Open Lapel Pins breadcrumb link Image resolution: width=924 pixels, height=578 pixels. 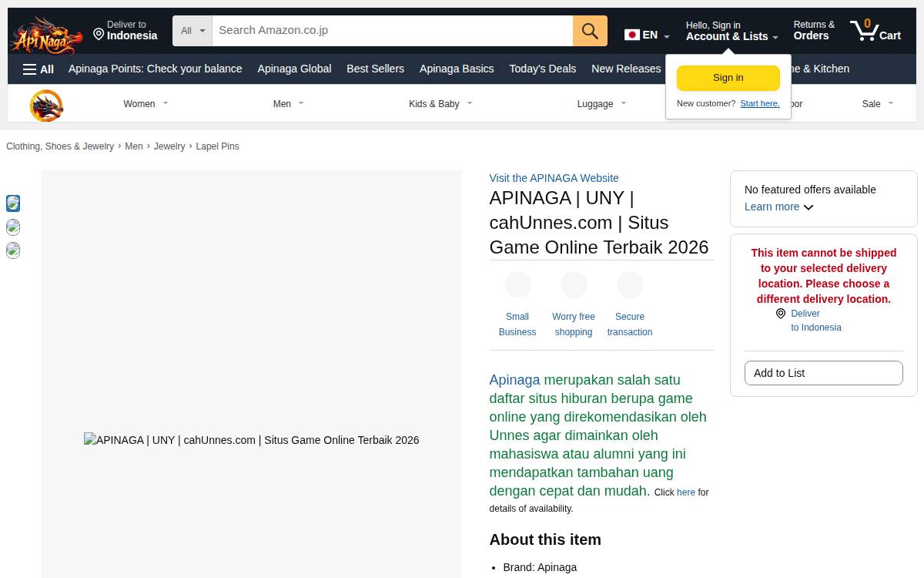coord(217,146)
